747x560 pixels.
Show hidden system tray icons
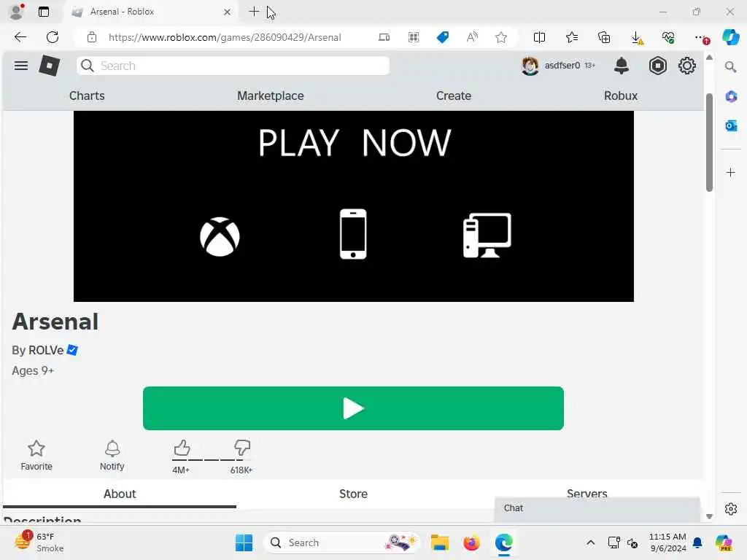point(590,542)
